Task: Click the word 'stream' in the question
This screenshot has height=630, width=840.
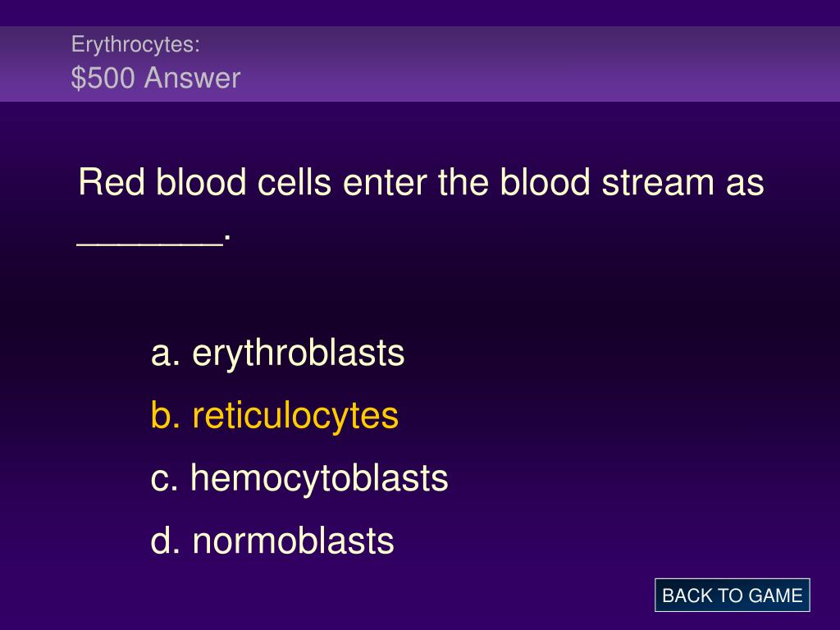Action: coord(658,182)
